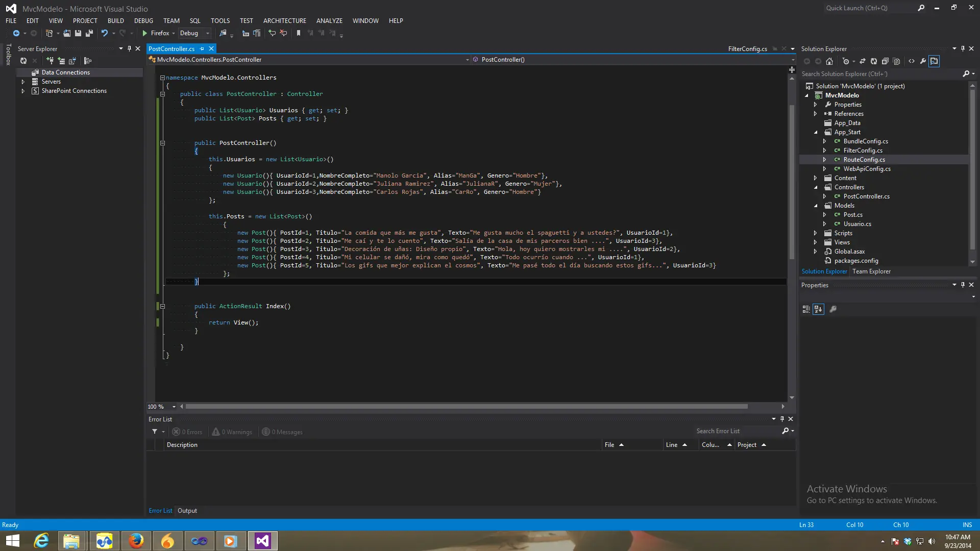The height and width of the screenshot is (551, 980).
Task: Collapse the Models folder
Action: tap(816, 206)
